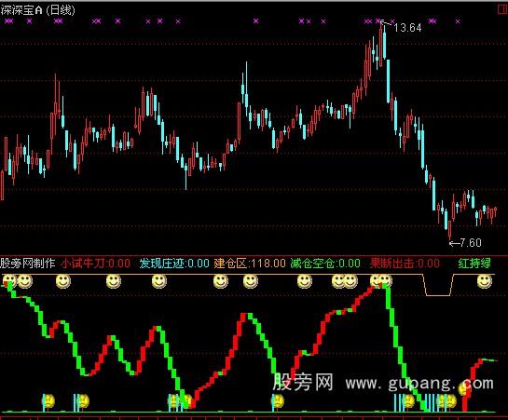The height and width of the screenshot is (420, 508).
Task: Click the 发现庄迹:0.00 indicator value
Action: [174, 264]
